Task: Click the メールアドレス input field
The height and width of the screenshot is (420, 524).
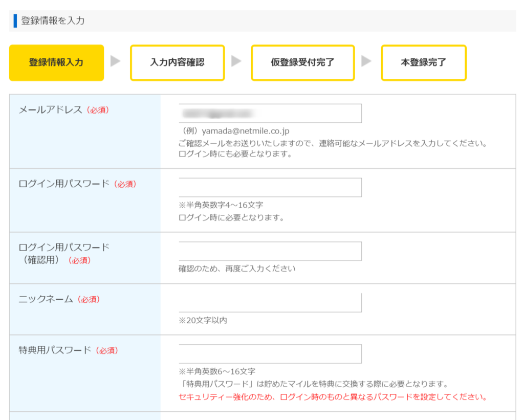Action: pyautogui.click(x=270, y=113)
